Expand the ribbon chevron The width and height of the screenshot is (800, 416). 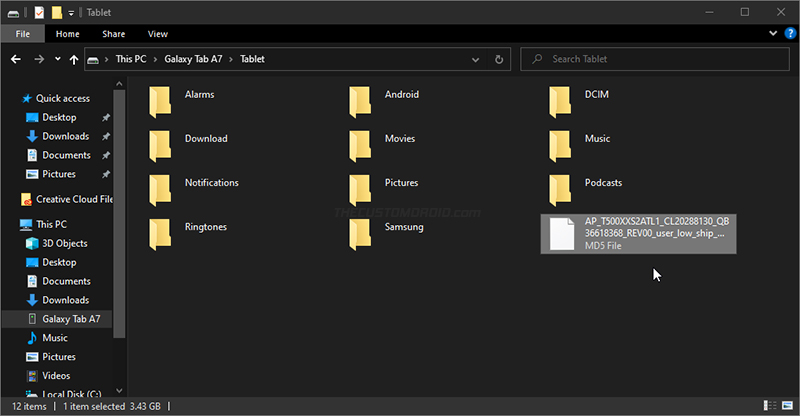tap(773, 34)
